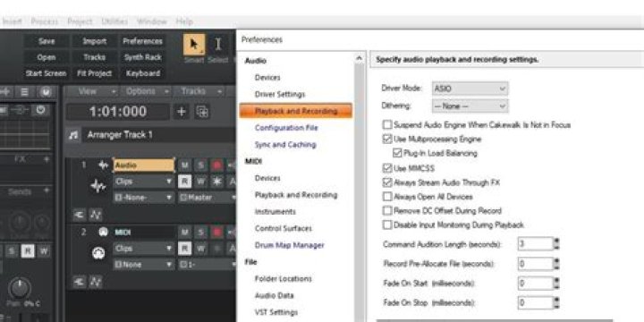
Task: Select Audio Devices in Preferences list
Action: coord(267,78)
